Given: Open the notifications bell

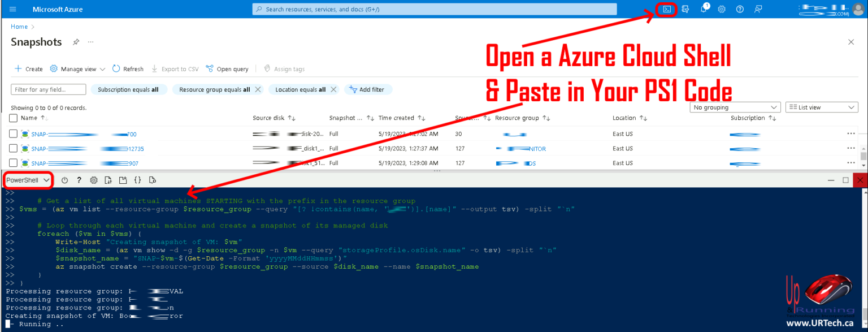Looking at the screenshot, I should (x=704, y=9).
